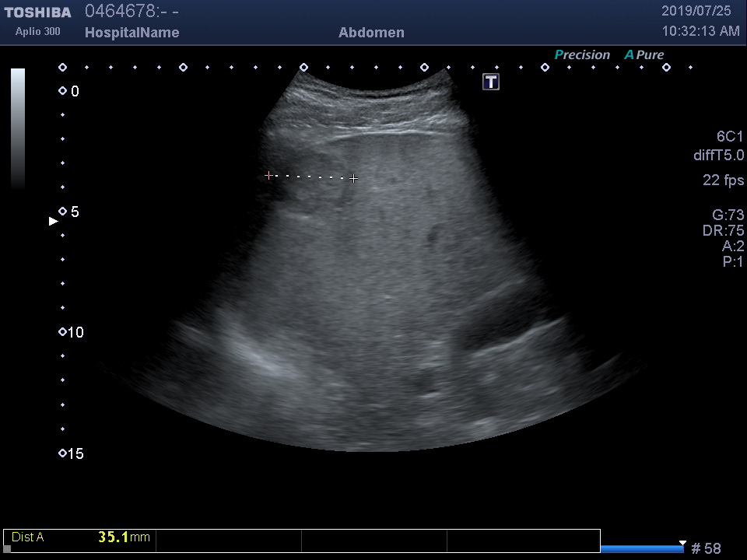Select the white caliper end cross
Screen dimensions: 747x560
[354, 179]
